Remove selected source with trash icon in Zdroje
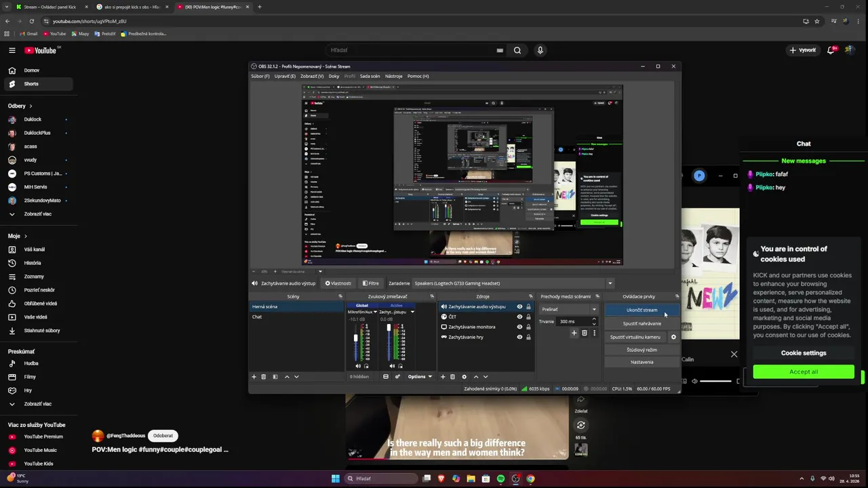The width and height of the screenshot is (868, 488). (452, 377)
